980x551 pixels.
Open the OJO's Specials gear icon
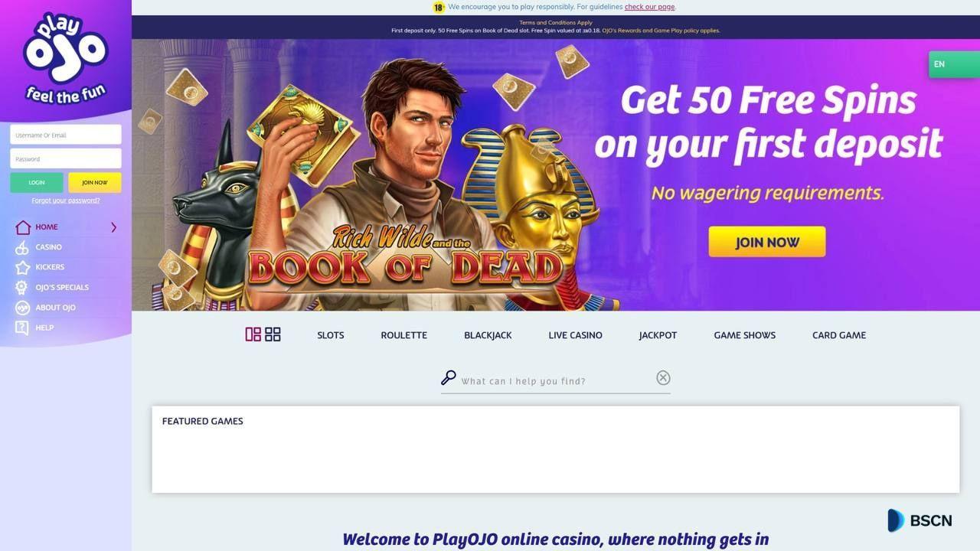pos(22,288)
